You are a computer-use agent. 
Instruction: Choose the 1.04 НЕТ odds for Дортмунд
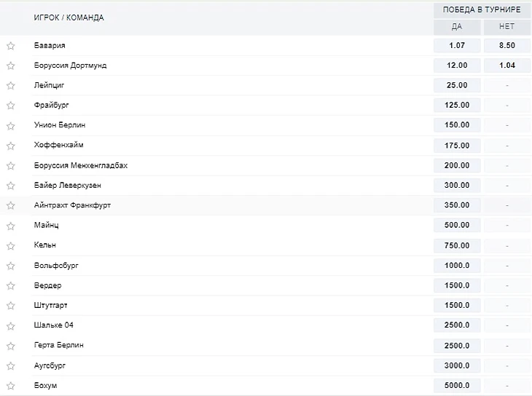507,66
